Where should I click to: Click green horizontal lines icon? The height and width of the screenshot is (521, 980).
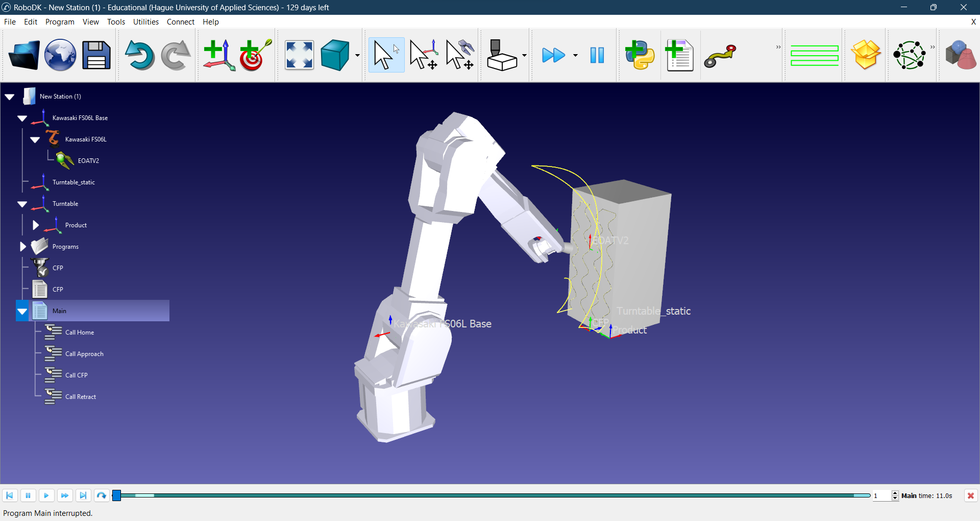point(815,55)
